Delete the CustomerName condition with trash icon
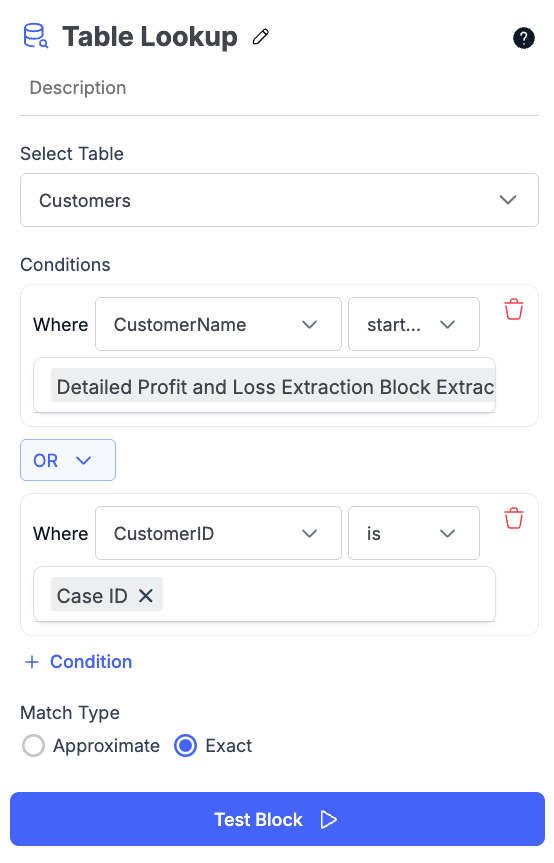Screen dimensions: 554x863 pyautogui.click(x=513, y=309)
